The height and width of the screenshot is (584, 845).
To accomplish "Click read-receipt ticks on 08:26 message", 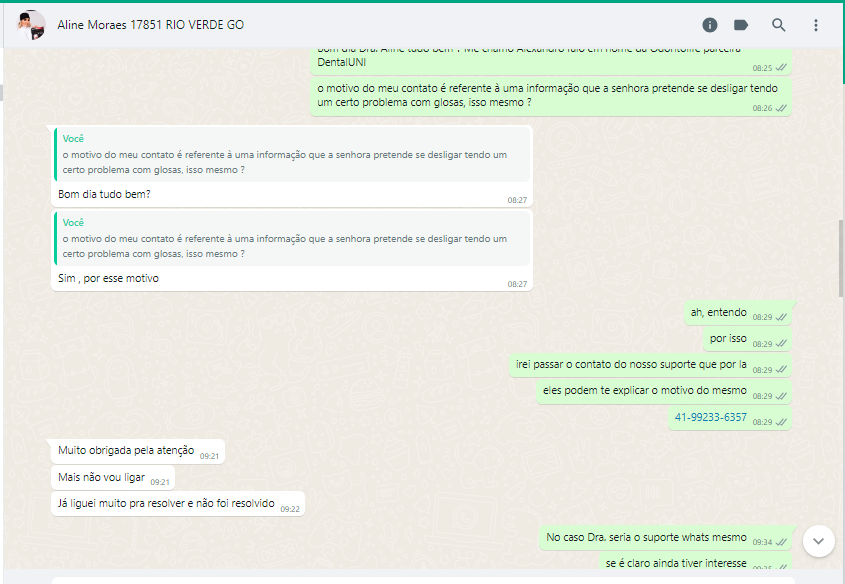I will tap(781, 108).
